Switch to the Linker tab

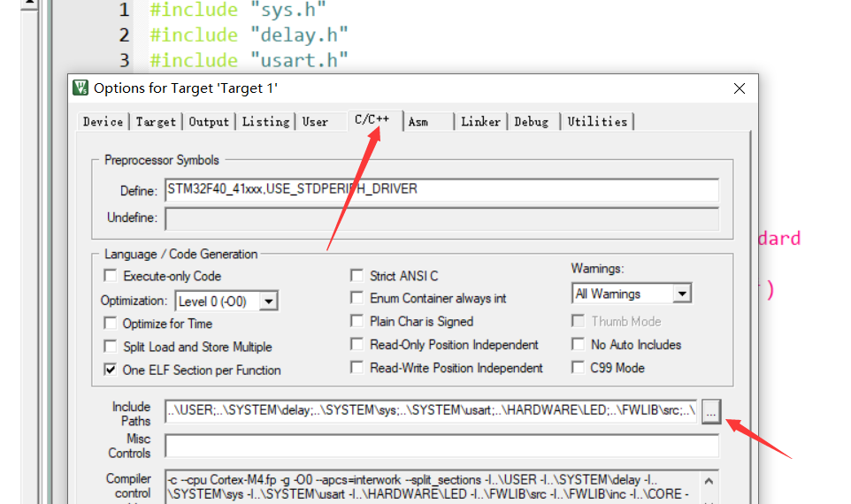[x=481, y=121]
